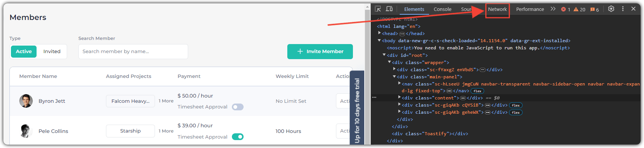Click Byron Jett's avatar photo
This screenshot has width=644, height=148.
point(26,101)
